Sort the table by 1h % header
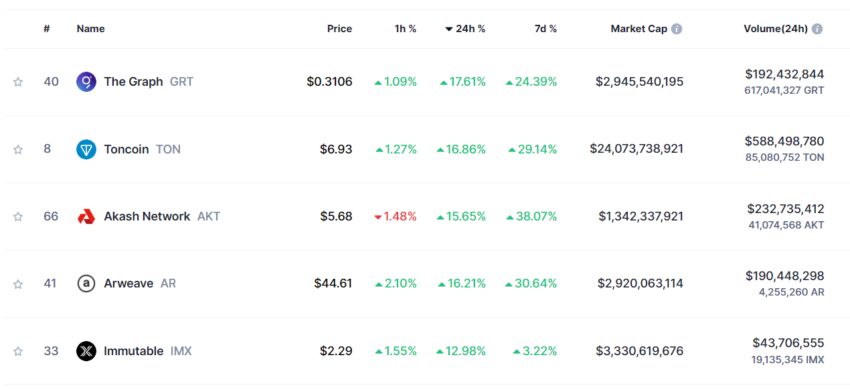 (x=405, y=29)
